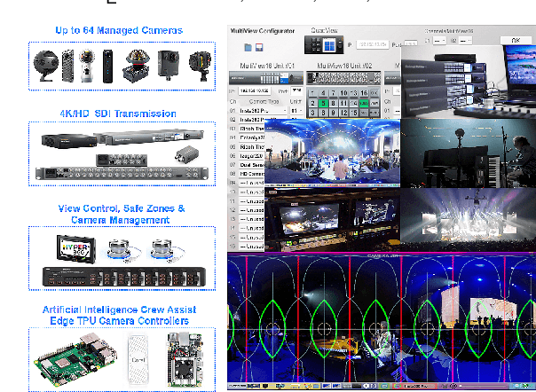Click the piano stage camera preview
536x392 pixels.
pos(468,153)
